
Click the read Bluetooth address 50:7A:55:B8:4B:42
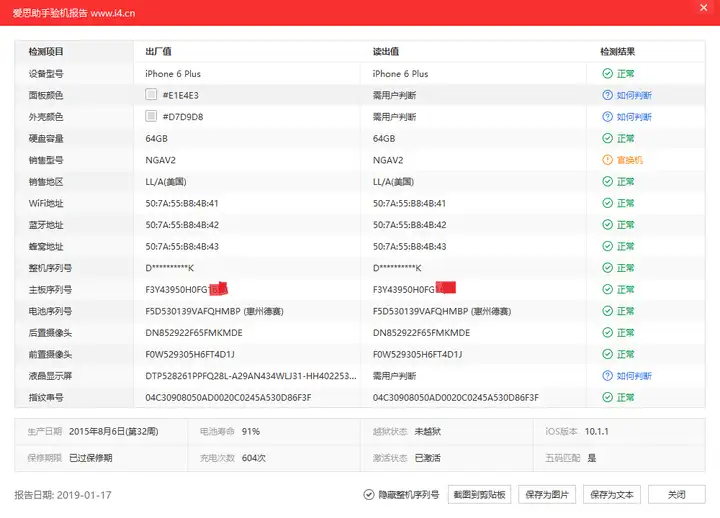[x=410, y=225]
